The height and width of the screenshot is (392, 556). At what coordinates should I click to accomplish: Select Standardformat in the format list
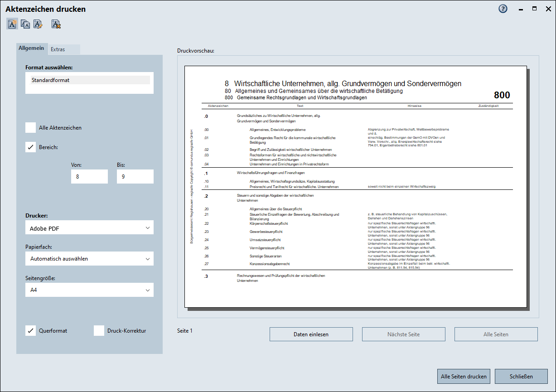(x=89, y=80)
